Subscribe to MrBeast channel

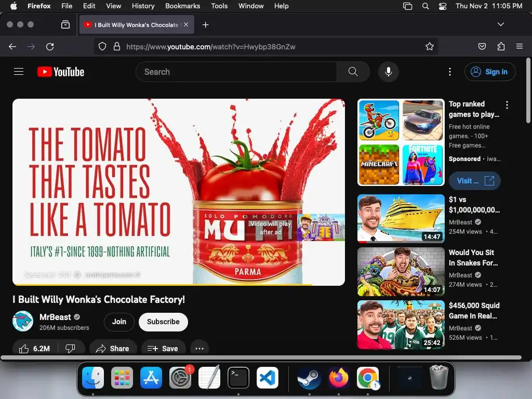[163, 322]
